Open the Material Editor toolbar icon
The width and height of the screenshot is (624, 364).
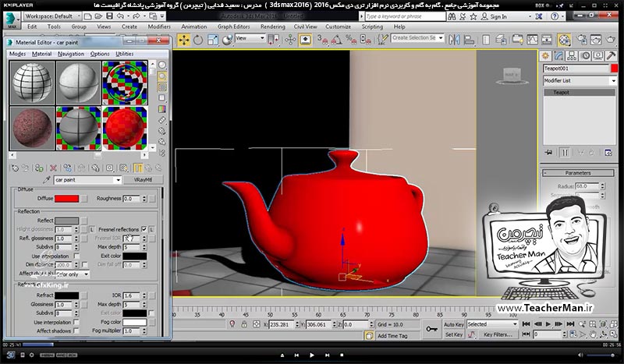point(564,40)
